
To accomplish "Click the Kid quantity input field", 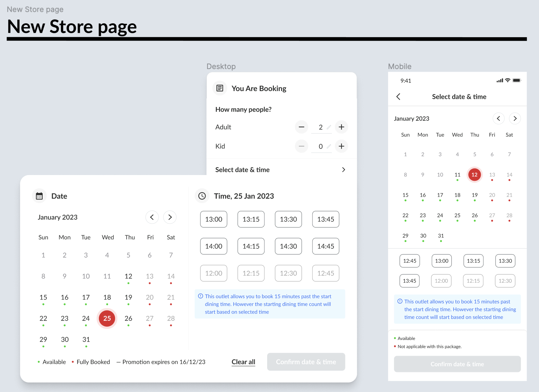I will tap(320, 146).
